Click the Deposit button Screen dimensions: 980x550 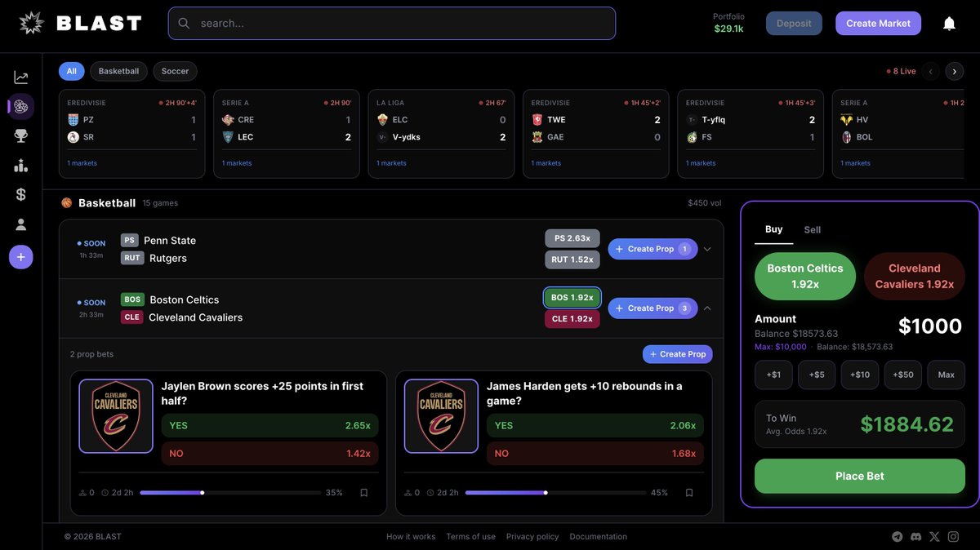click(794, 24)
